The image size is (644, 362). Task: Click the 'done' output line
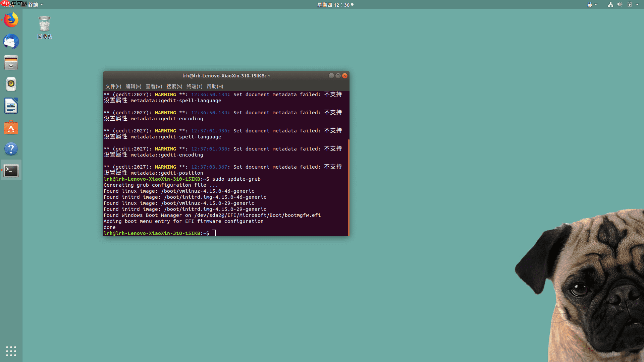pyautogui.click(x=110, y=227)
